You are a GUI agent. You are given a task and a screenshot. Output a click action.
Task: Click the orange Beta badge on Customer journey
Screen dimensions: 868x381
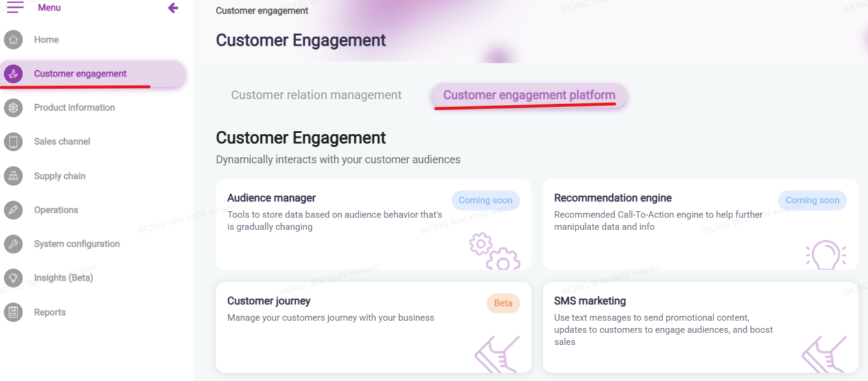(x=503, y=303)
